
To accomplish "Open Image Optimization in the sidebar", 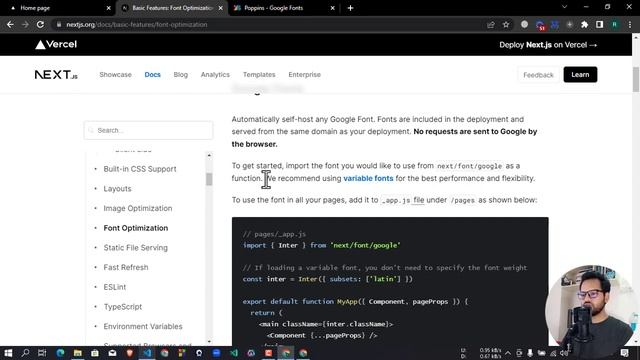I will point(138,208).
